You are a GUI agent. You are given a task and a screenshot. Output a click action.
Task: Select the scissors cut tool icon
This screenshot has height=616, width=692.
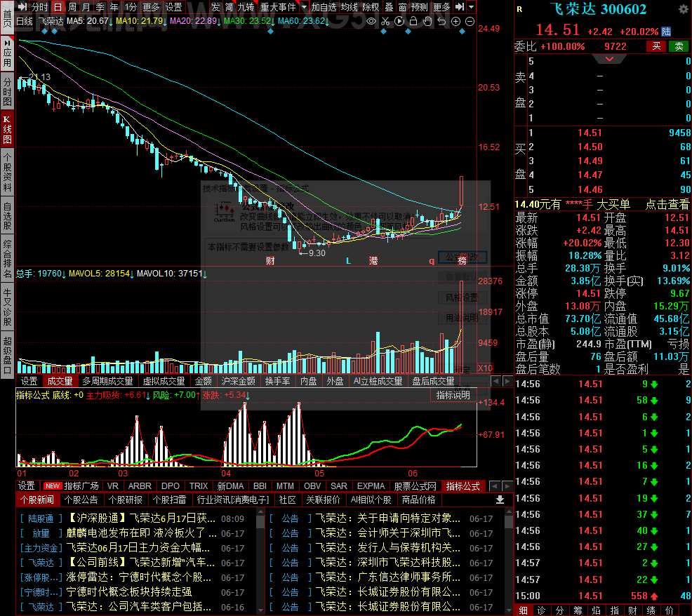click(x=385, y=21)
